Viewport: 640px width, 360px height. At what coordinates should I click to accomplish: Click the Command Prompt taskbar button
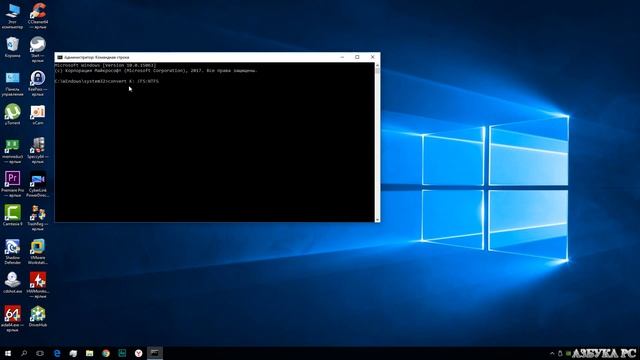tap(155, 353)
